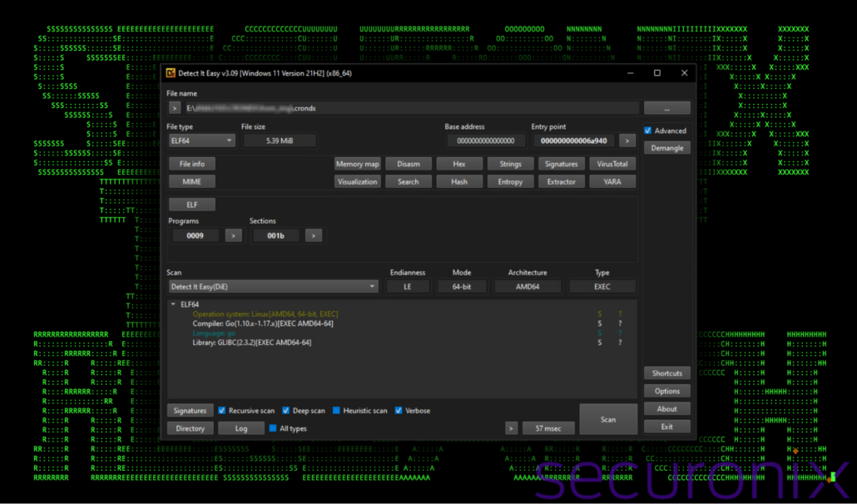Open the YARA scanner

pyautogui.click(x=612, y=182)
